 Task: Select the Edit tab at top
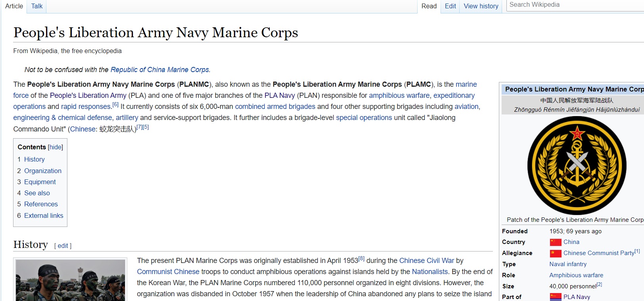(450, 6)
